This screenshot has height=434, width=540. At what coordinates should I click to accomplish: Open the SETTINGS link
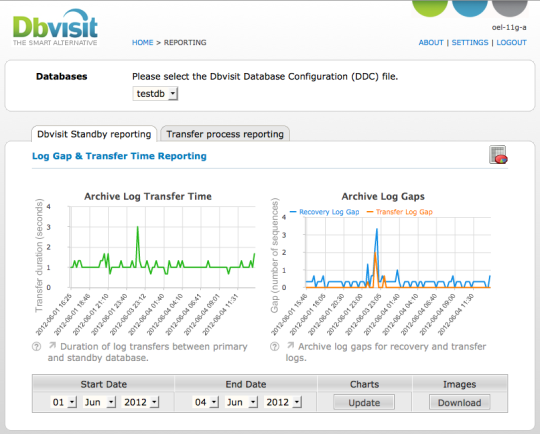pyautogui.click(x=470, y=42)
